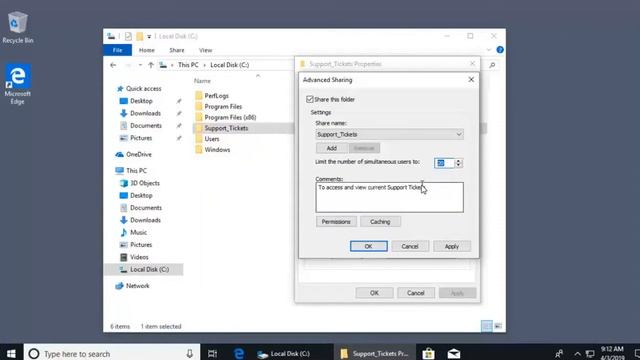
Task: Open the Permissions dialog
Action: tap(336, 222)
